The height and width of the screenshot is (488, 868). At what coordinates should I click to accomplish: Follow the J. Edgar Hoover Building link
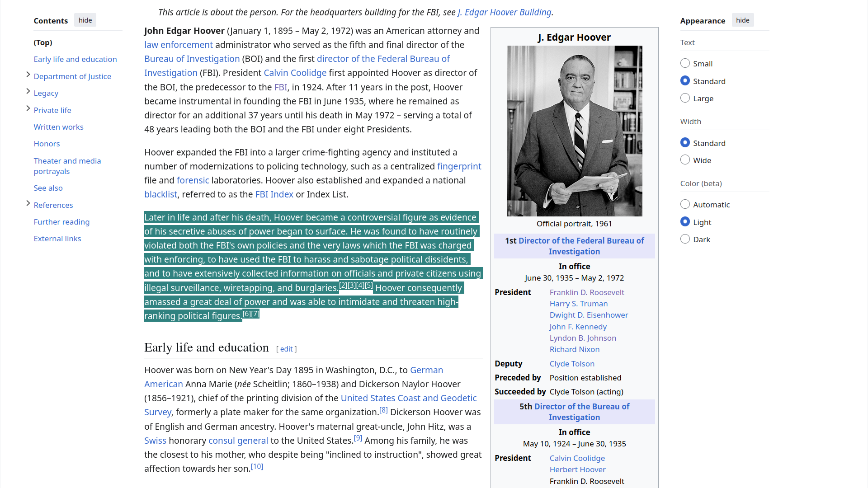pos(504,12)
